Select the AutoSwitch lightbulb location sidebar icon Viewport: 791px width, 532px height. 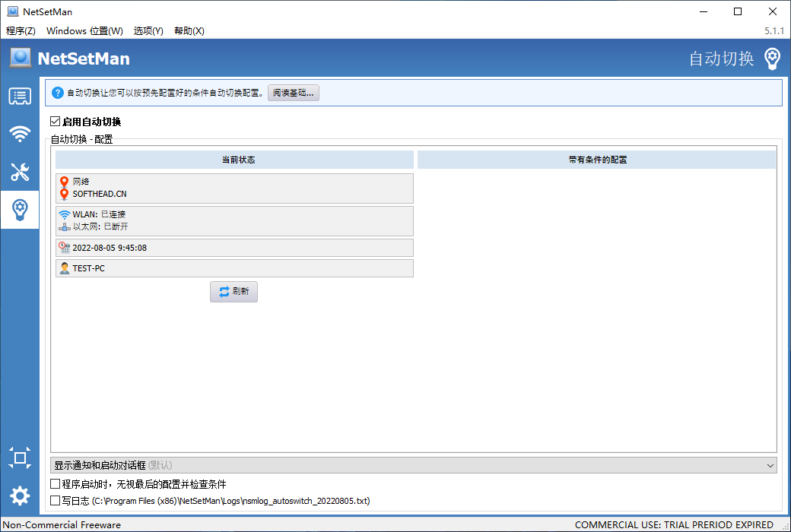click(20, 209)
